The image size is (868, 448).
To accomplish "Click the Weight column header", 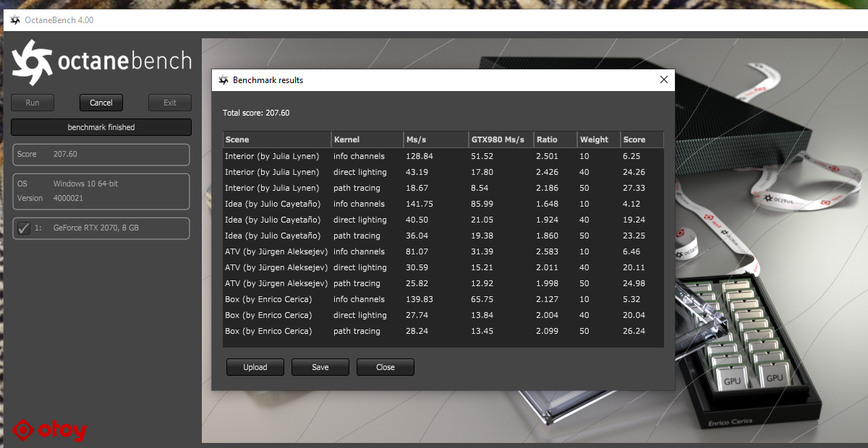I will [599, 139].
